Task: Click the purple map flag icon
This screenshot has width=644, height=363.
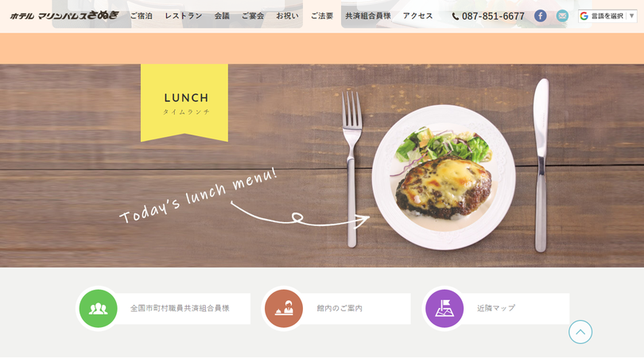Action: click(444, 308)
